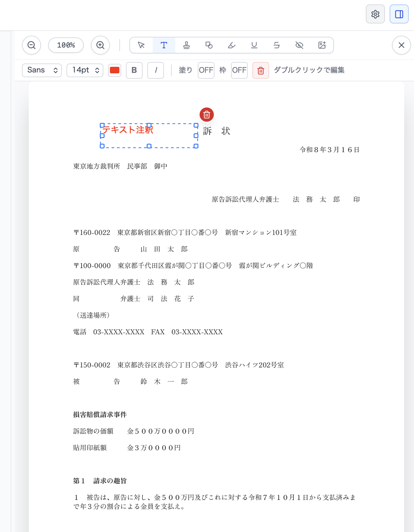This screenshot has height=532, width=414.
Task: Click the ダブルクリックで編集 hint text
Action: tap(309, 70)
